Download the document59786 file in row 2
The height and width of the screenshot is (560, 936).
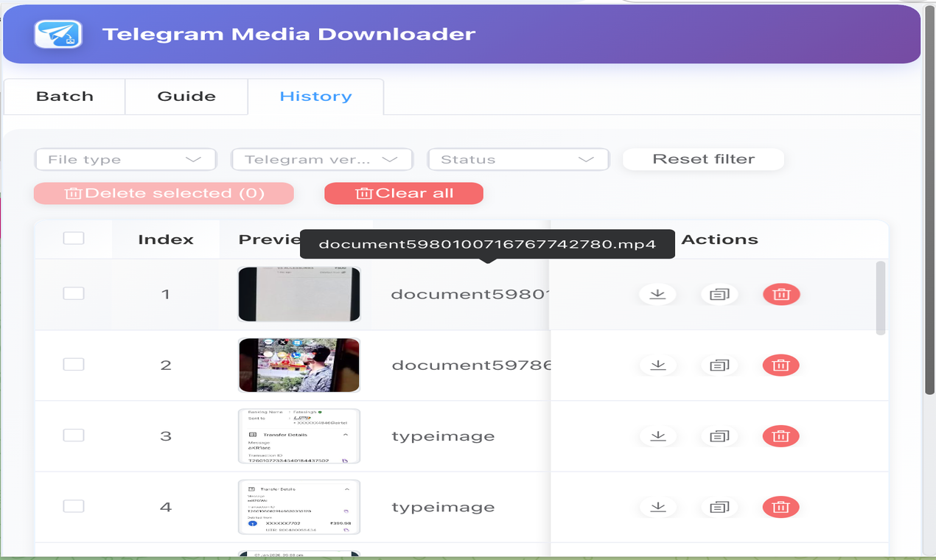657,364
